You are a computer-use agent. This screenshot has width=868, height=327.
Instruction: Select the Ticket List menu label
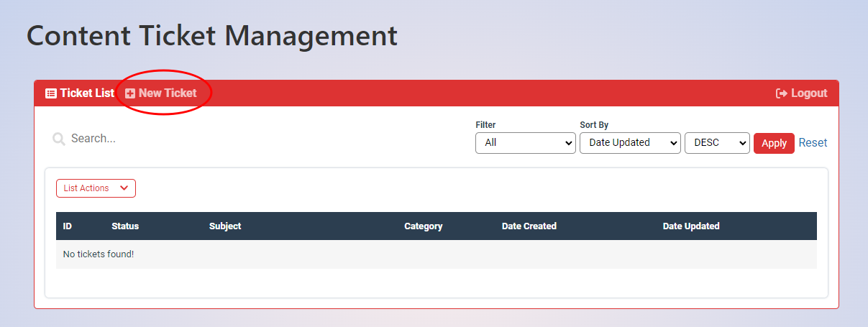87,93
